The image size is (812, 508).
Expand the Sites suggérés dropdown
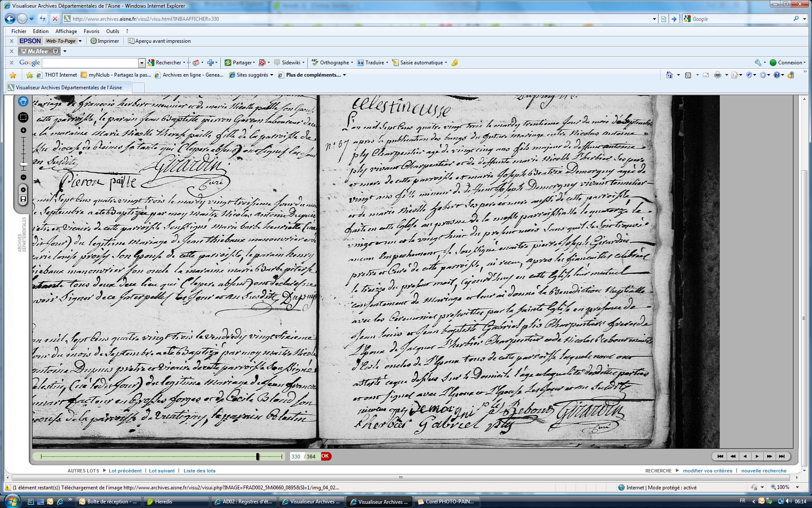[x=272, y=75]
